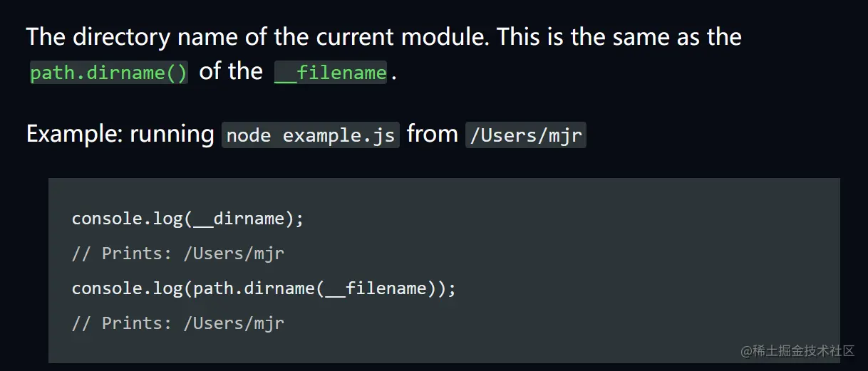
Task: Click the words 'Example: running'
Action: [120, 135]
